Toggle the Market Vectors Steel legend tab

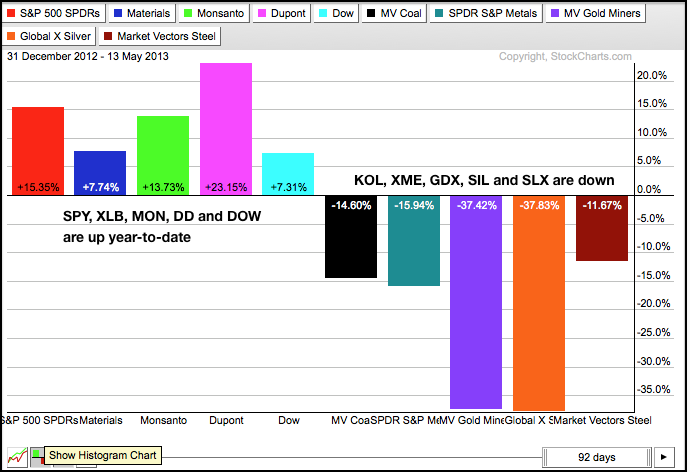pyautogui.click(x=160, y=36)
